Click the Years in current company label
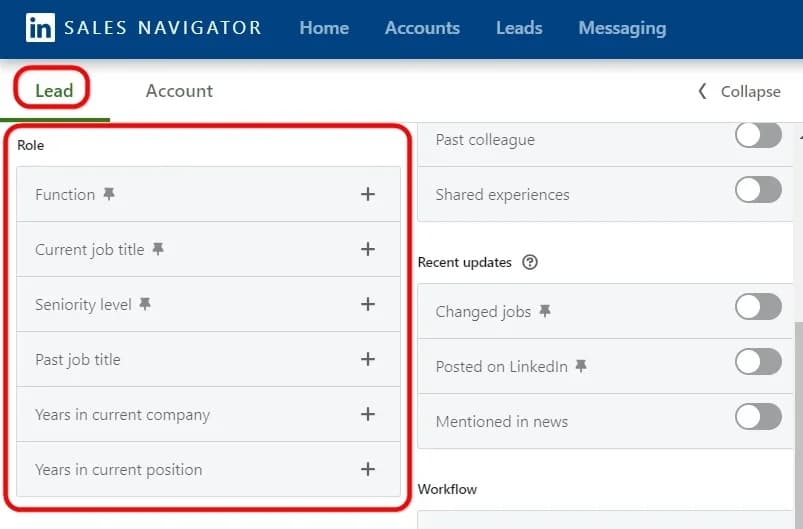This screenshot has height=529, width=803. tap(122, 415)
